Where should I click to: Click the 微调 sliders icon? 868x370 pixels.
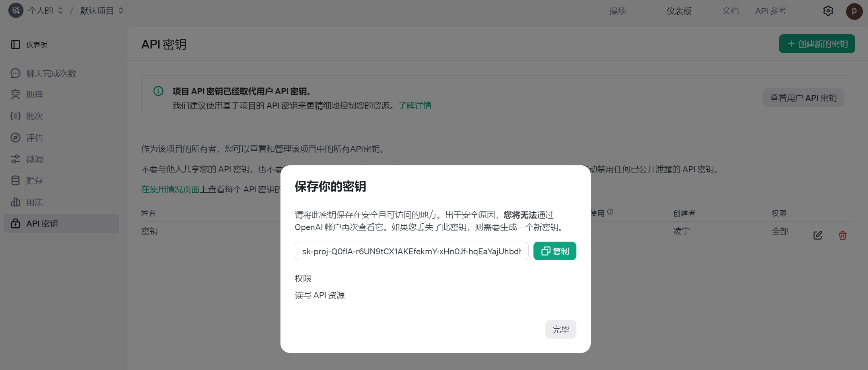[16, 159]
